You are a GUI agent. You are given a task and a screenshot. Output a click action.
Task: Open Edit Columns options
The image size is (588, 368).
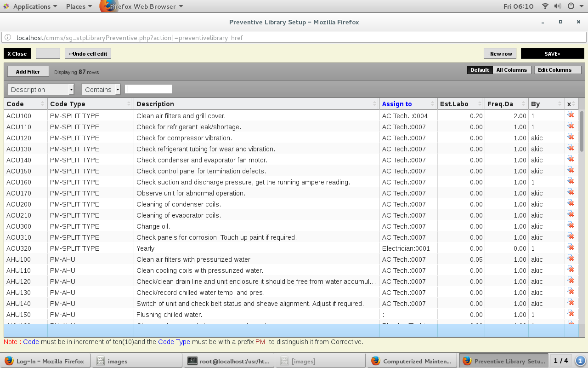point(557,70)
